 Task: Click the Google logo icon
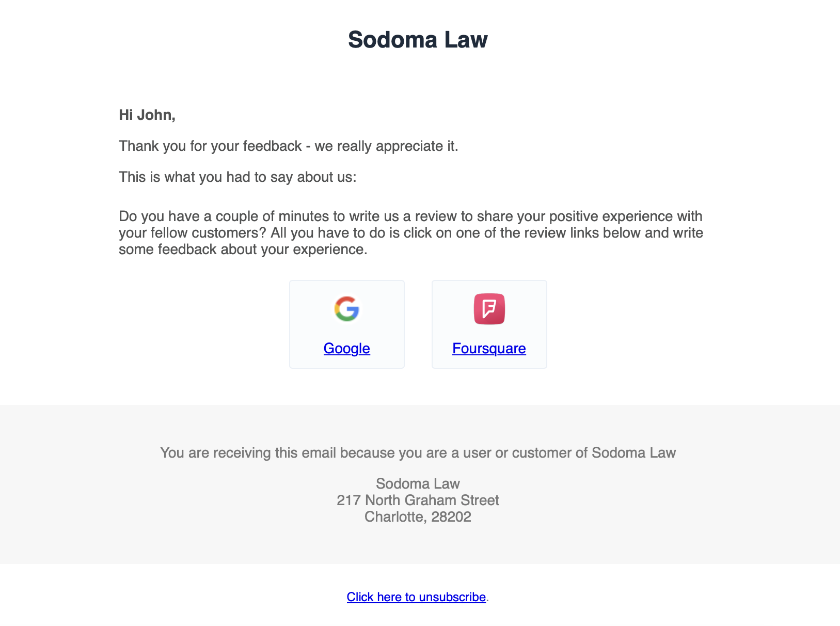(x=346, y=309)
